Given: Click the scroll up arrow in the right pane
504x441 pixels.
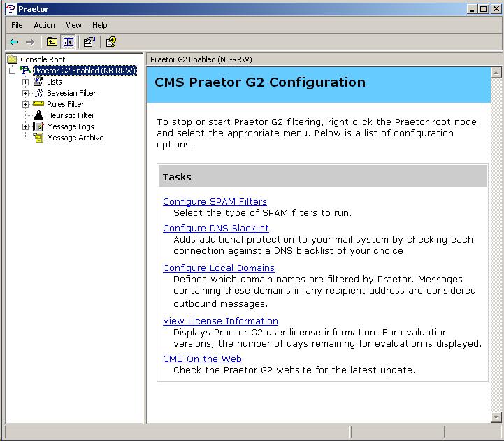Looking at the screenshot, I should [x=496, y=73].
